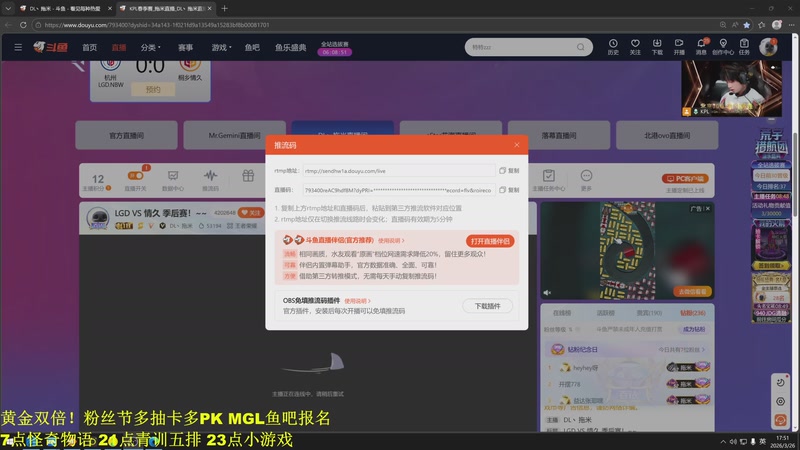Click the 主播积分 value 12
This screenshot has height=450, width=800.
pos(97,179)
